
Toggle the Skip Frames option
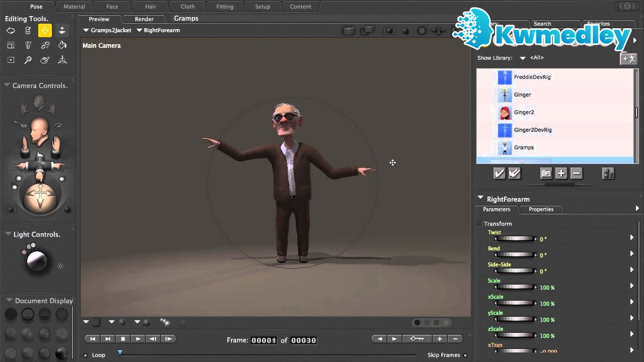[465, 355]
